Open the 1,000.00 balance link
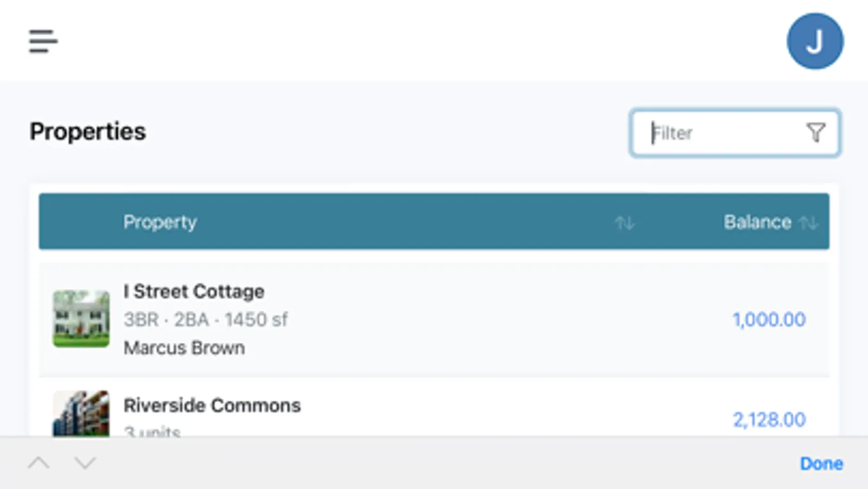 (x=769, y=319)
